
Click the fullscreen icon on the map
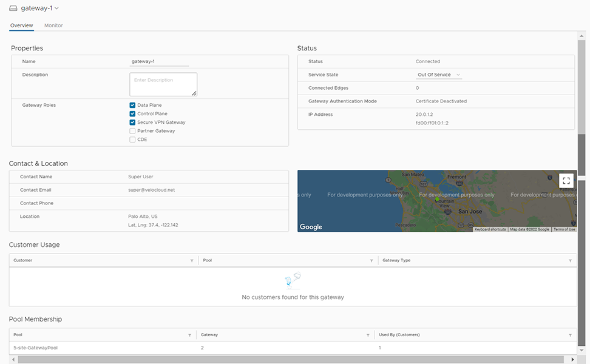pyautogui.click(x=566, y=180)
